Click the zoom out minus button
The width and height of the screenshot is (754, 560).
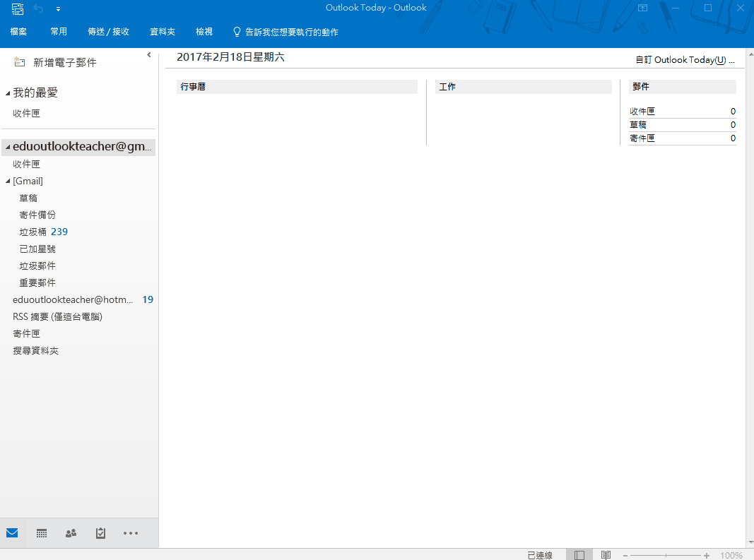click(625, 556)
